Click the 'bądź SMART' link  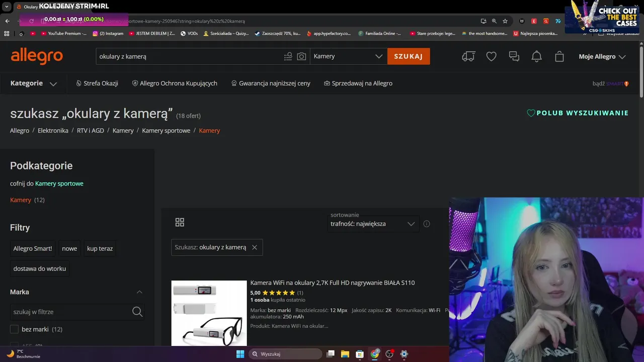tap(611, 83)
